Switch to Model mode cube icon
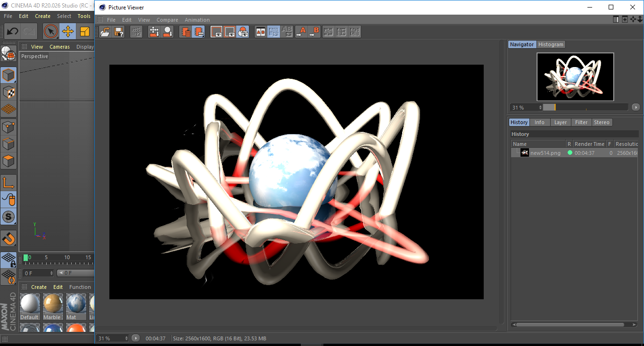The width and height of the screenshot is (644, 346). [x=8, y=75]
